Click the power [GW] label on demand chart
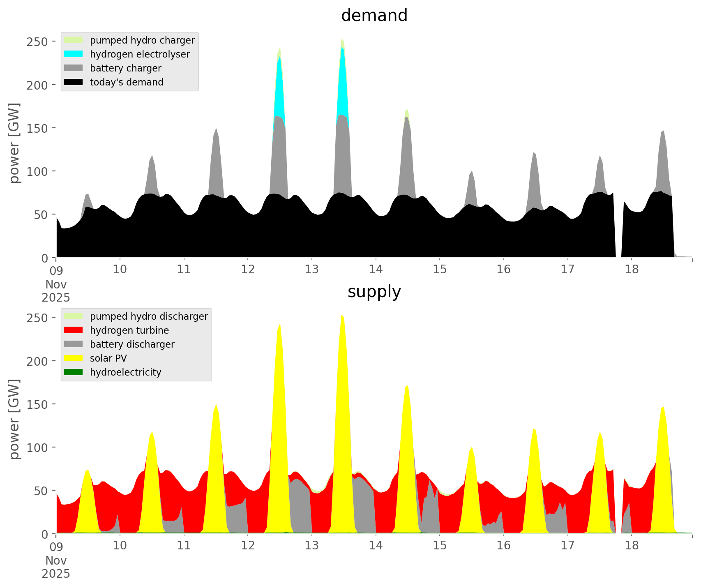The width and height of the screenshot is (701, 588). click(14, 143)
